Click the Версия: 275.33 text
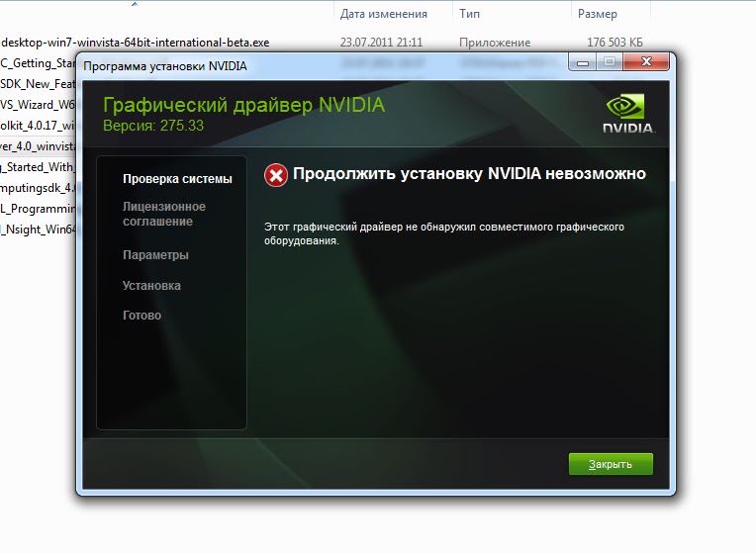 pyautogui.click(x=153, y=126)
